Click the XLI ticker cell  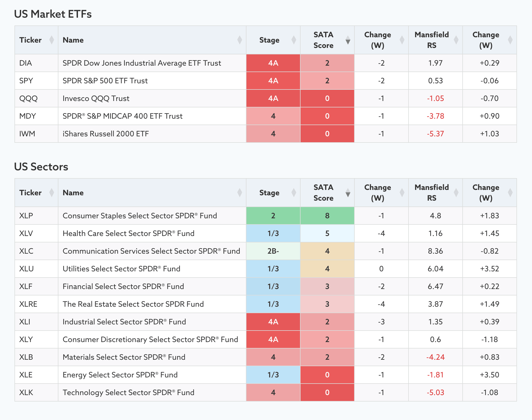(36, 322)
